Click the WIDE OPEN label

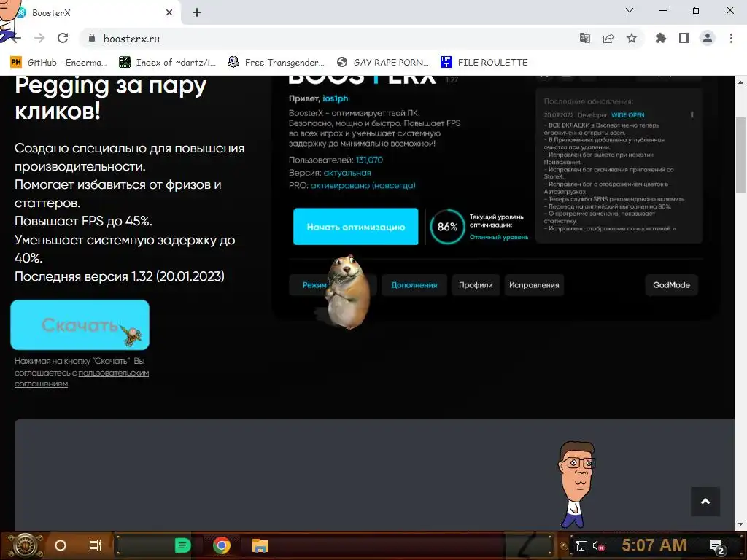tap(627, 114)
